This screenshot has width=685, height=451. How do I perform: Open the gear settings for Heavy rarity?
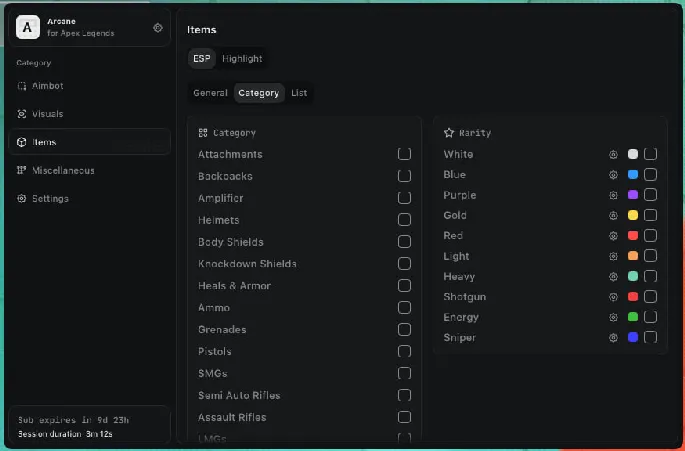click(614, 277)
